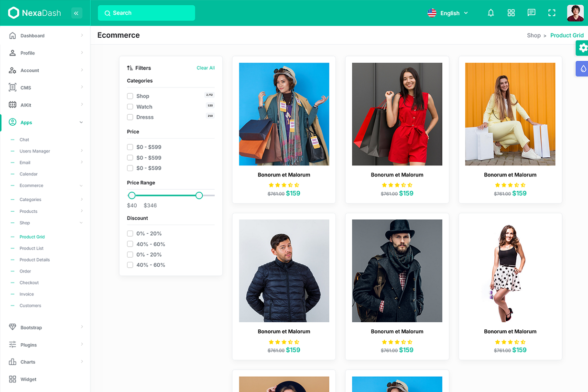Open notifications bell icon
Viewport: 588px width, 392px height.
[x=490, y=13]
